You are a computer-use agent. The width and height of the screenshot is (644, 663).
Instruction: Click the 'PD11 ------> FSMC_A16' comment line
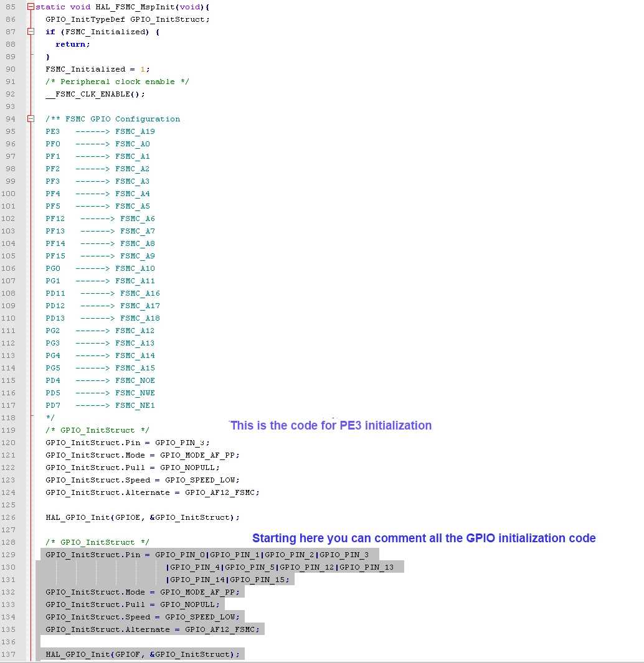tap(103, 293)
